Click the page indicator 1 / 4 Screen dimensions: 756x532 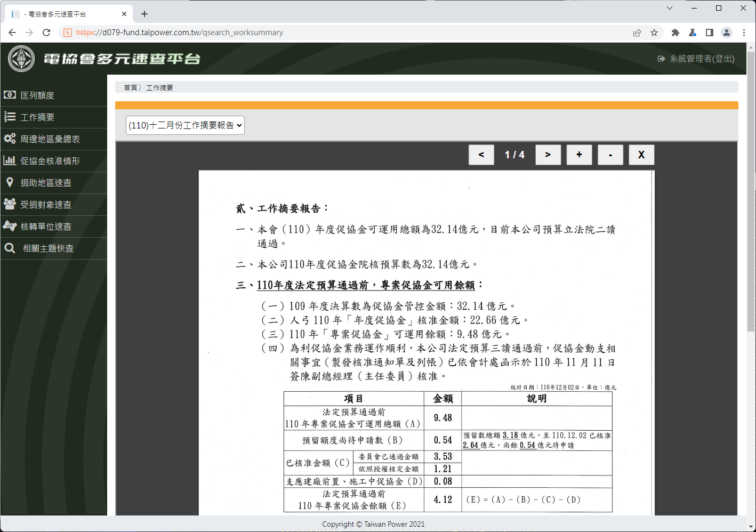click(x=514, y=155)
